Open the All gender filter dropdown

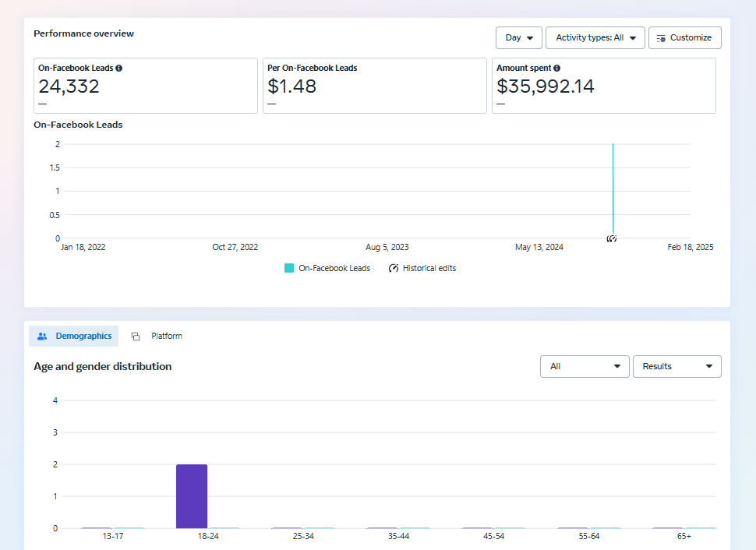tap(585, 366)
